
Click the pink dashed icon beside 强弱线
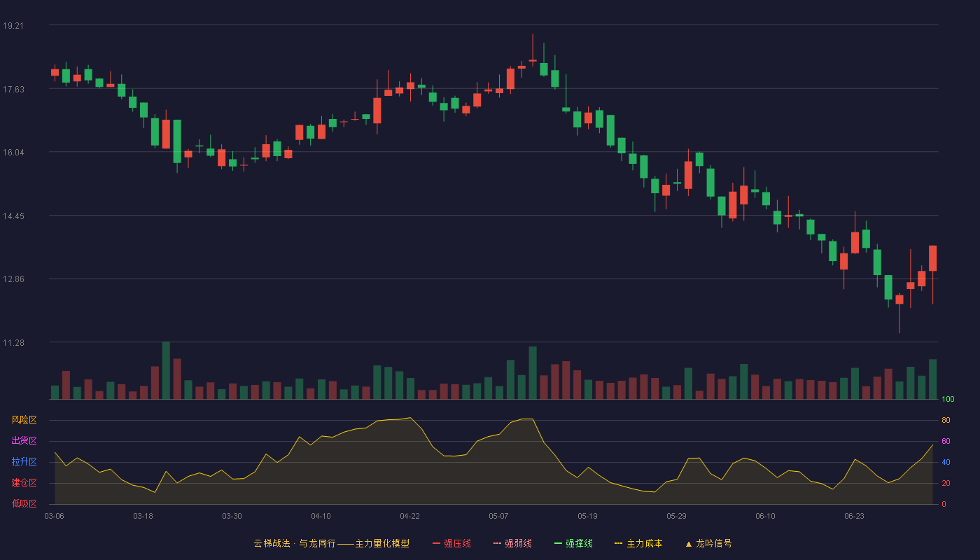[498, 544]
